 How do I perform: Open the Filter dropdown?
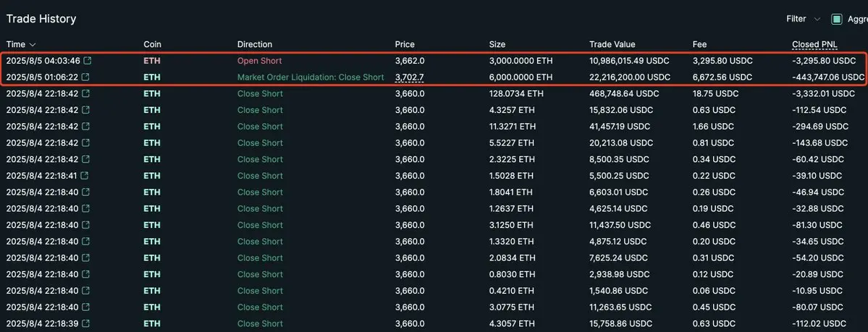point(804,19)
